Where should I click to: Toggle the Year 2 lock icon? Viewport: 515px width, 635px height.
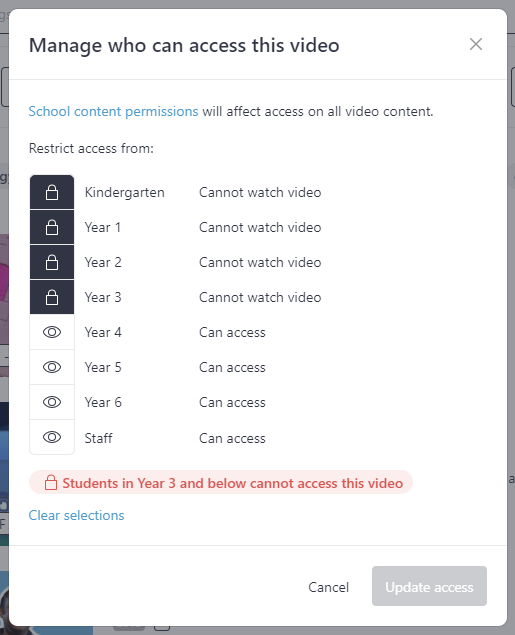pos(52,262)
